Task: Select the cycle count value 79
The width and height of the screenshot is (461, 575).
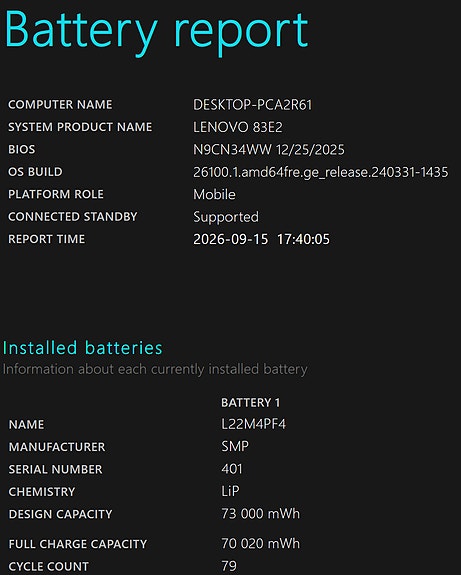Action: click(x=229, y=566)
